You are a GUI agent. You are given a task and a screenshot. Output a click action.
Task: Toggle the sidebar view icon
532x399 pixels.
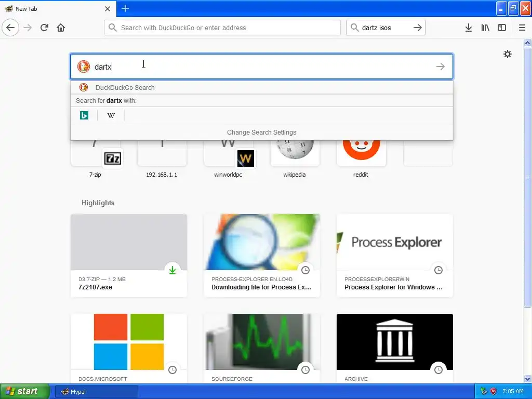(502, 28)
